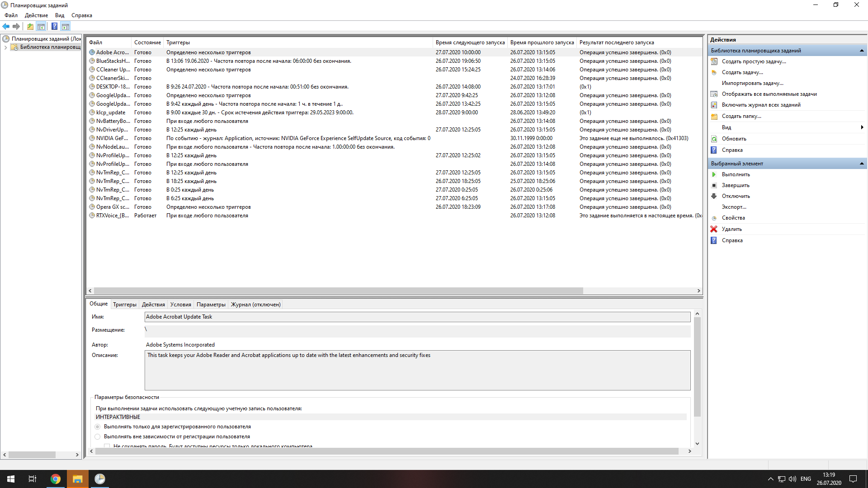Open the Windows Start menu
Image resolution: width=868 pixels, height=488 pixels.
click(x=11, y=479)
